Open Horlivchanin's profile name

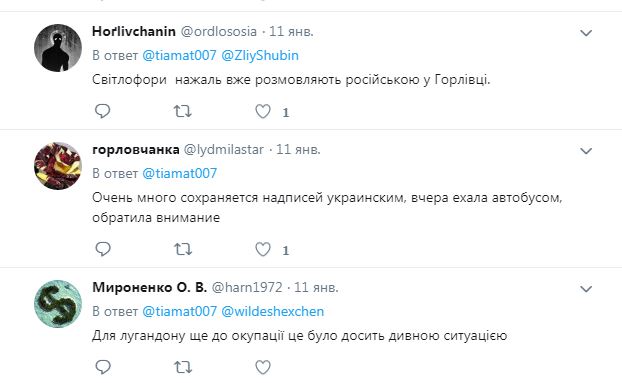point(134,31)
